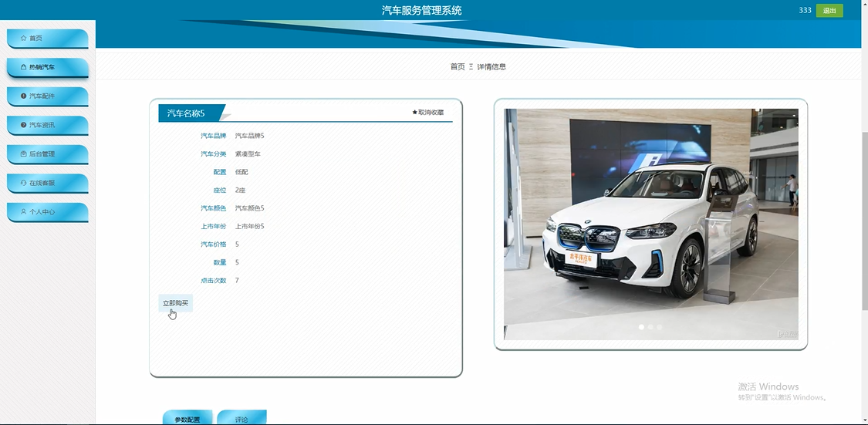Image resolution: width=868 pixels, height=425 pixels.
Task: Switch to the 评论 tab
Action: 242,418
